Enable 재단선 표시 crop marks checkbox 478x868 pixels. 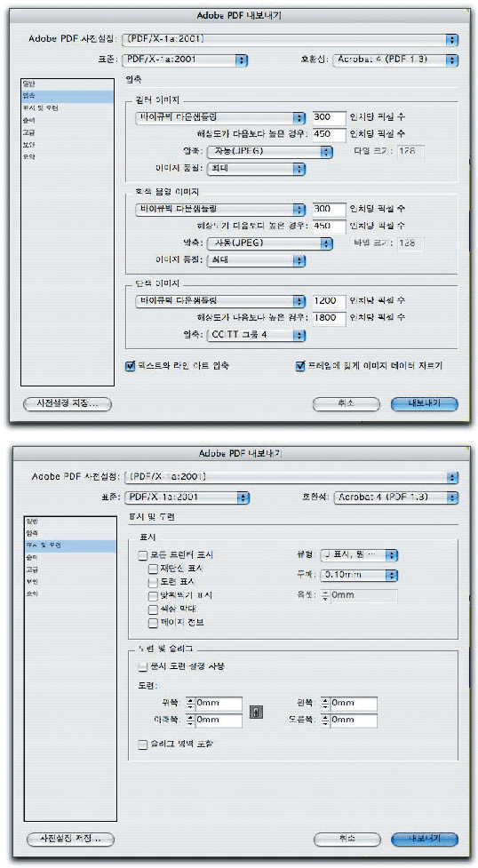coord(153,569)
